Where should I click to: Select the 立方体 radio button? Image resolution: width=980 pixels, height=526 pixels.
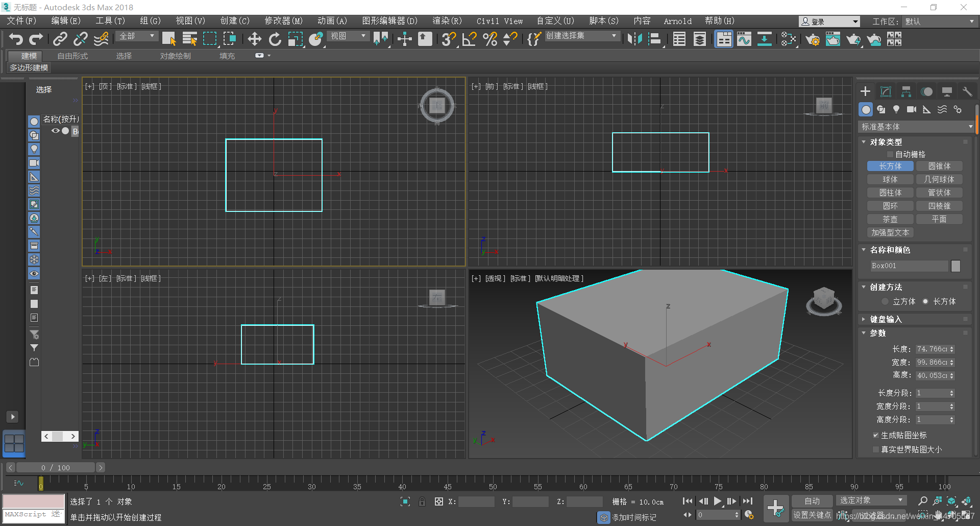[x=886, y=302]
